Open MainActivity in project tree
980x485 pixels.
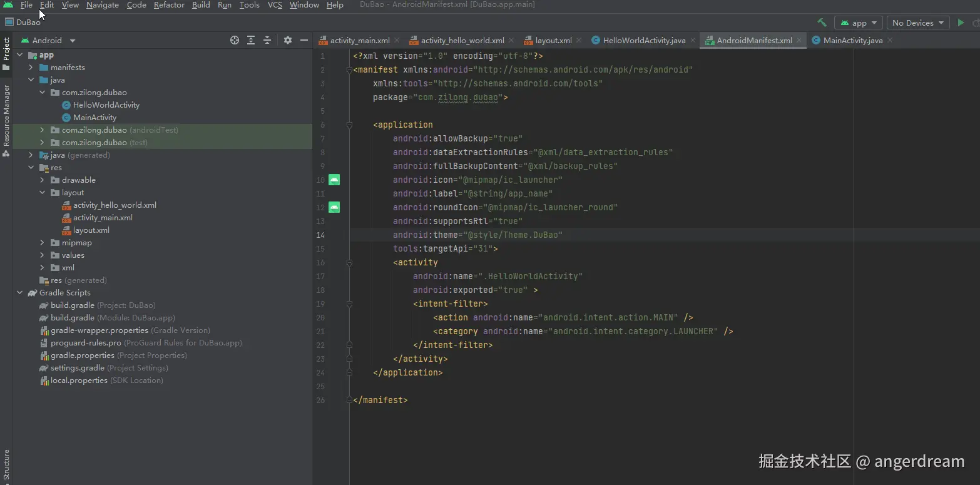coord(94,118)
